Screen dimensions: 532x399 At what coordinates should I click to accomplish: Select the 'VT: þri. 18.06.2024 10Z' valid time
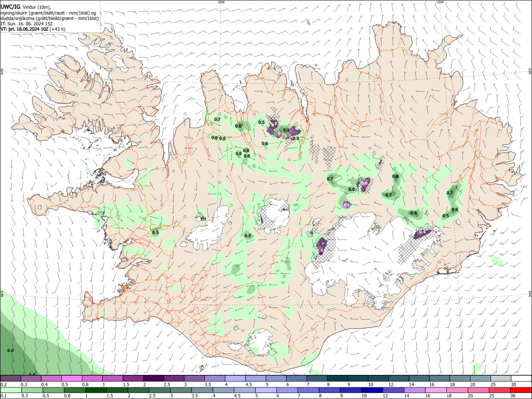[25, 29]
